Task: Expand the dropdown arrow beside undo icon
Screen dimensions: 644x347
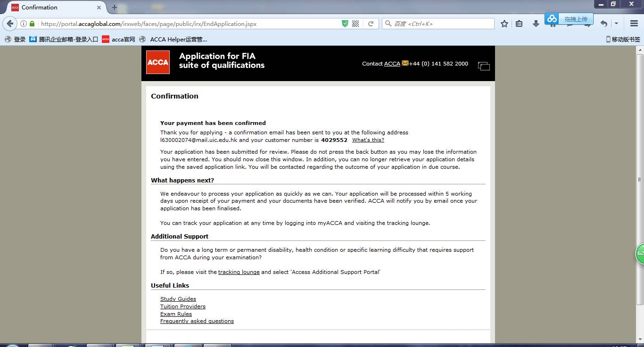Action: tap(616, 24)
